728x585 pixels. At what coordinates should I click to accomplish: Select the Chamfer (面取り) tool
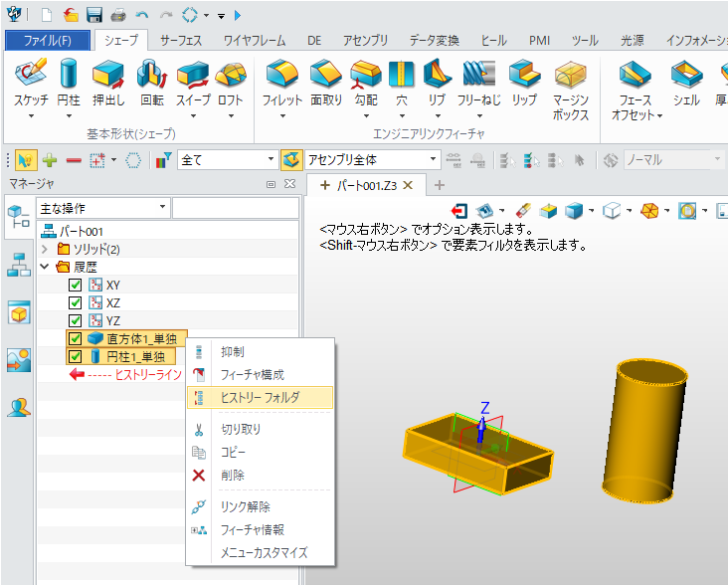tap(326, 83)
